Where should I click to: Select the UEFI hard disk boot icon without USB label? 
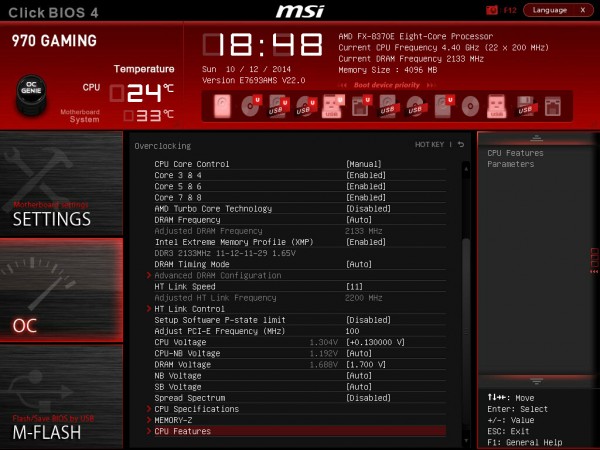[x=444, y=106]
